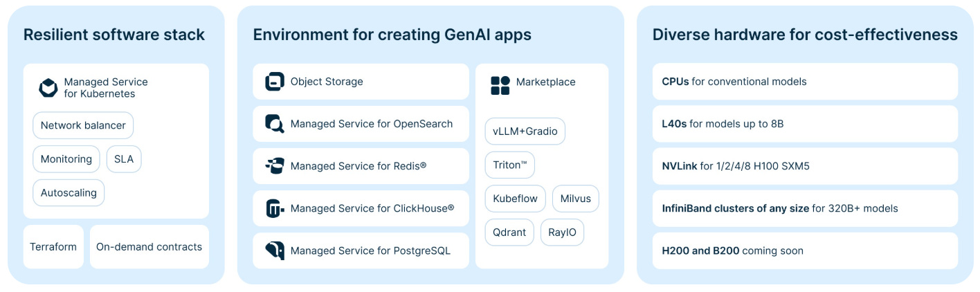This screenshot has height=292, width=980.
Task: Click the Marketplace label
Action: point(546,82)
